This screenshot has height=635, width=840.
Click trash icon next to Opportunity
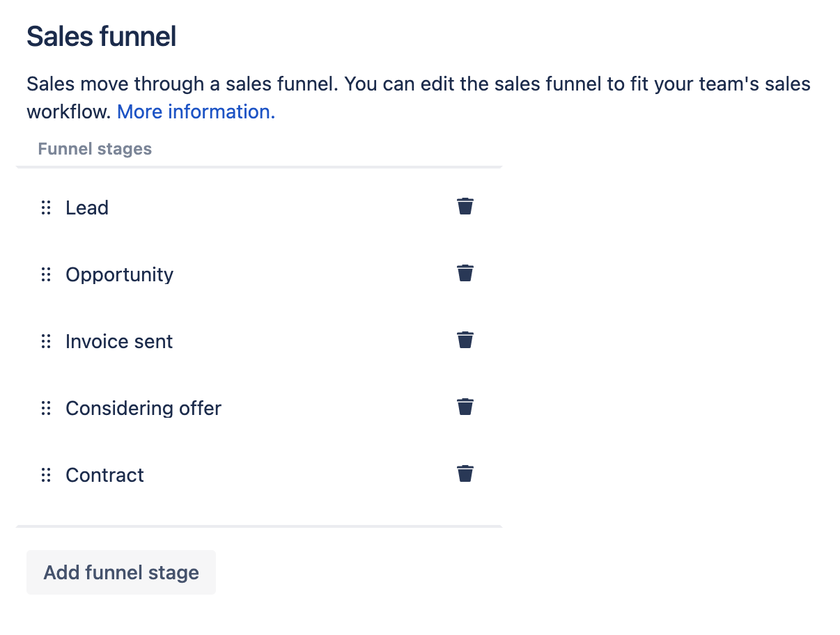(x=465, y=273)
